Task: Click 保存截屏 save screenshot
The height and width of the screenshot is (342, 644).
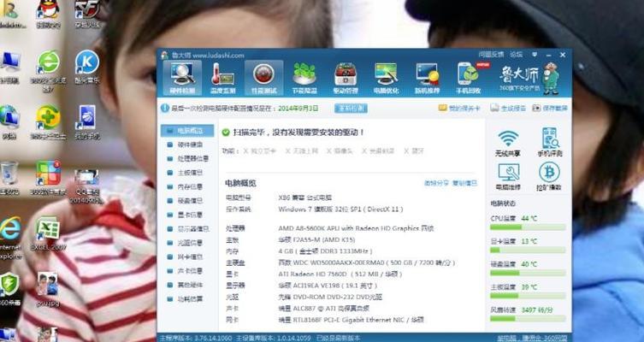Action: click(x=550, y=109)
